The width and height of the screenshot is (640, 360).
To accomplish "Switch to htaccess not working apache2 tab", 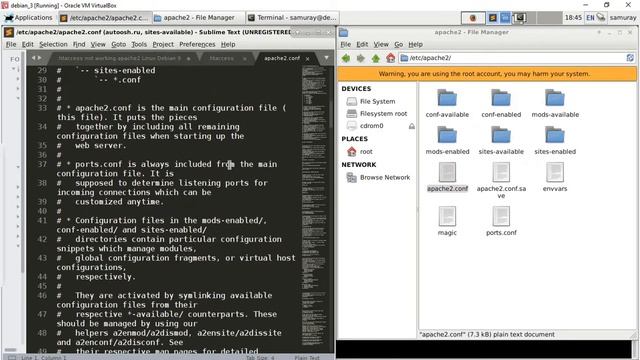I will 120,58.
